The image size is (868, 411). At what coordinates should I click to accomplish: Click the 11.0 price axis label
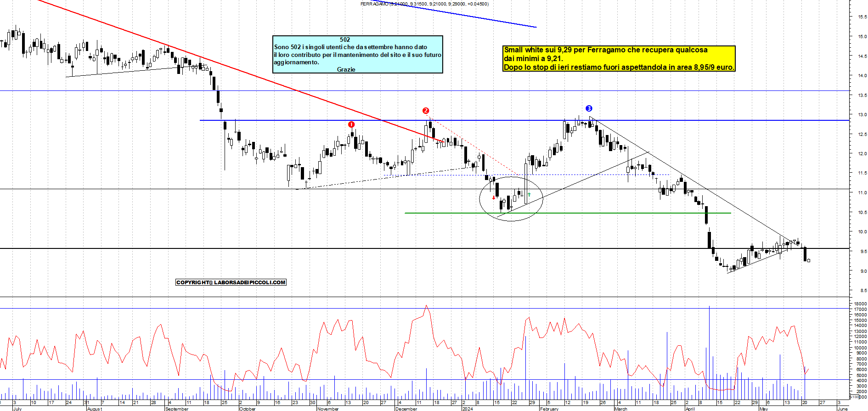pos(862,193)
